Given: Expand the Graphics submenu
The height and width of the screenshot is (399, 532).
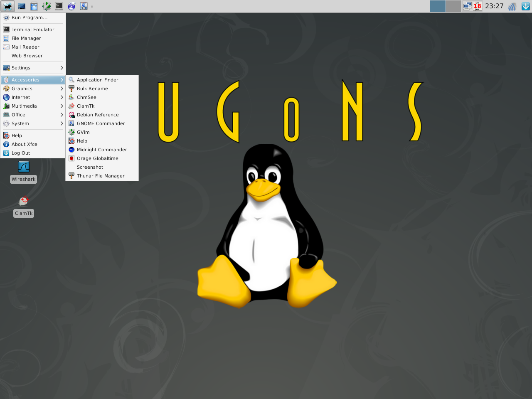Looking at the screenshot, I should [x=33, y=89].
